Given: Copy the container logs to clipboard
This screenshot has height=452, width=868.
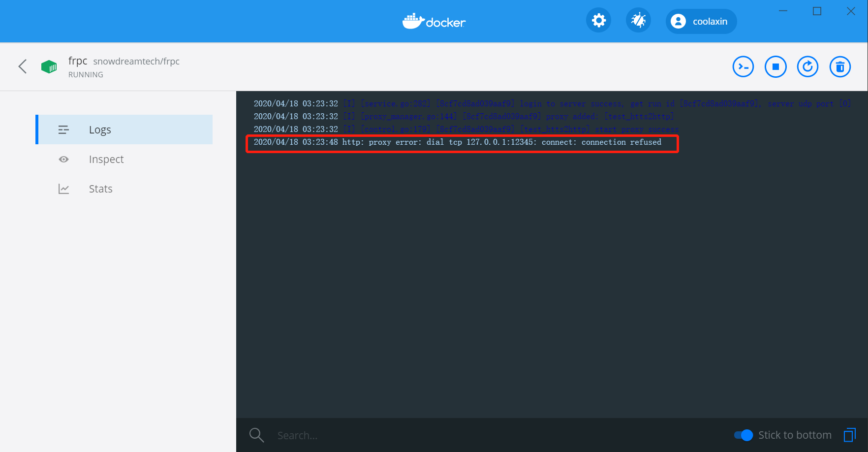Looking at the screenshot, I should click(850, 435).
